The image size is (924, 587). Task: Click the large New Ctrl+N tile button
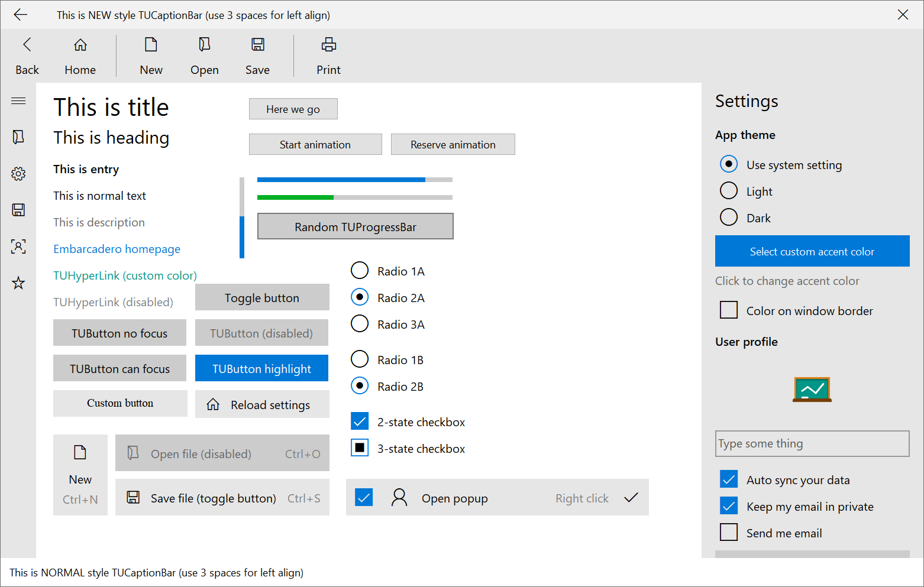click(x=80, y=475)
